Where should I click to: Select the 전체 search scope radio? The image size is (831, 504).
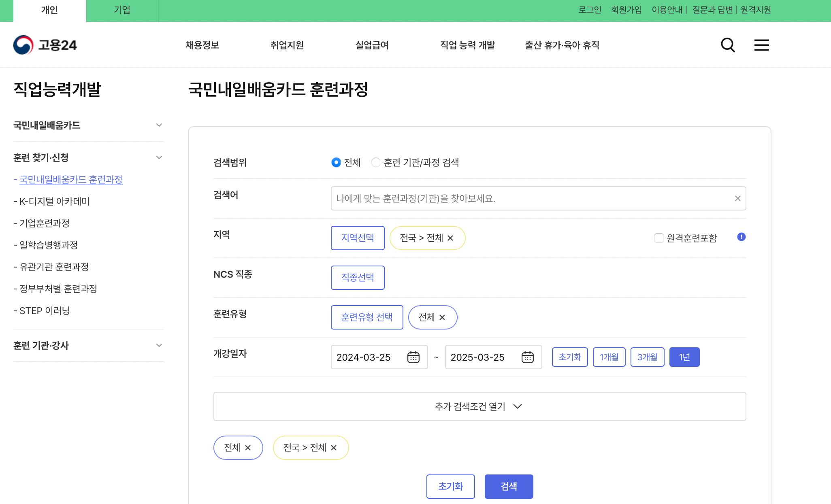click(x=336, y=162)
